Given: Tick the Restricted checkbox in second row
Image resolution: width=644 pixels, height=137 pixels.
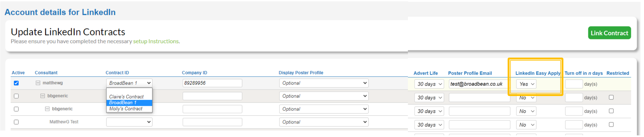Looking at the screenshot, I should pyautogui.click(x=611, y=97).
